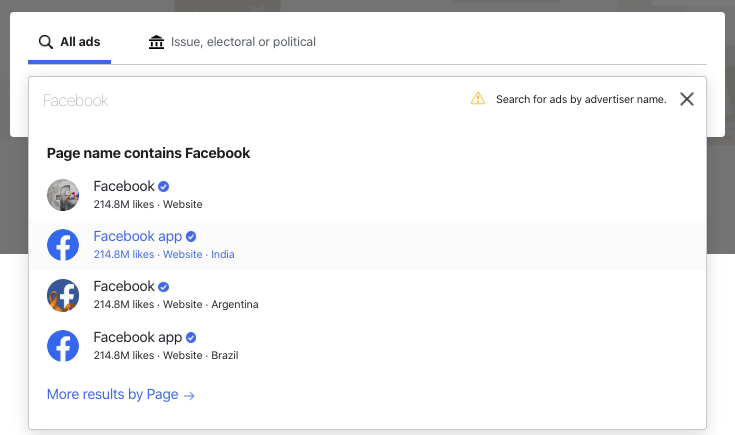Clear the search with the X button
Viewport: 735px width, 435px height.
point(687,99)
